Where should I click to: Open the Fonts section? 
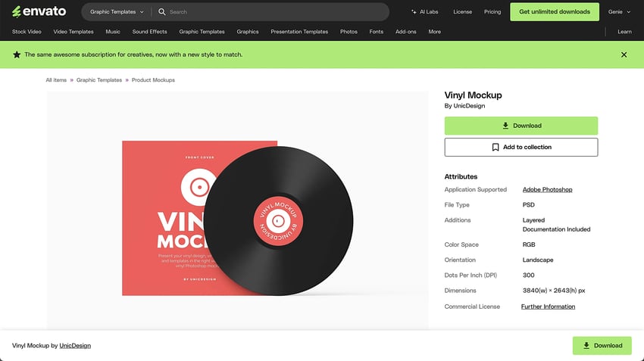(x=377, y=32)
